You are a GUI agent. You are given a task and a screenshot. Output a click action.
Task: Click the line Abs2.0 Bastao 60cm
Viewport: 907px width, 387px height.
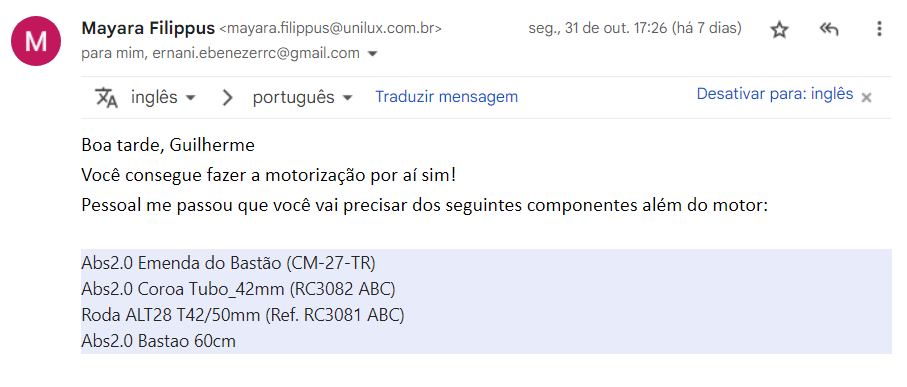tap(158, 341)
